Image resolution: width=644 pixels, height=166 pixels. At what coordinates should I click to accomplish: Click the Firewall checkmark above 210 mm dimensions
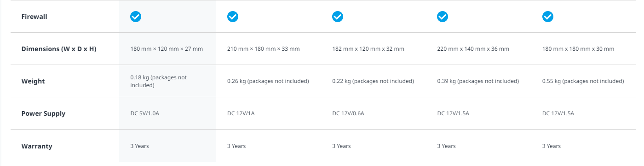[233, 17]
